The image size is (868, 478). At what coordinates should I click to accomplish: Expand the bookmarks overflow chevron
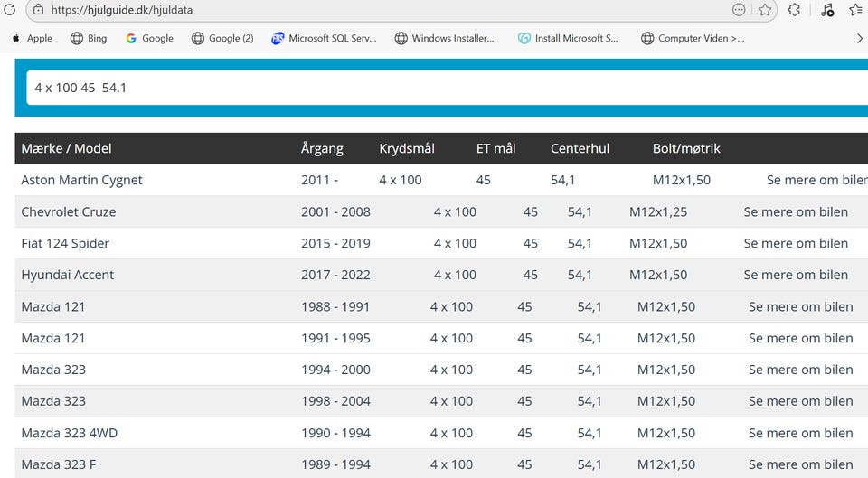pos(859,38)
